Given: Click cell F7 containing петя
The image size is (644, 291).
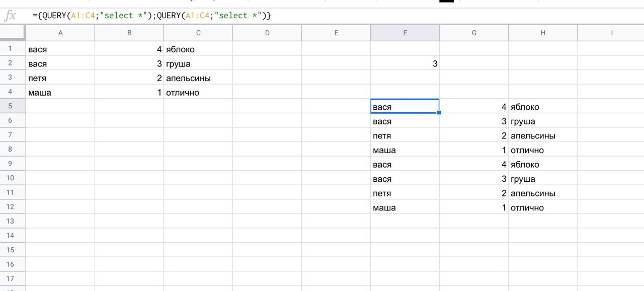Looking at the screenshot, I should click(405, 135).
